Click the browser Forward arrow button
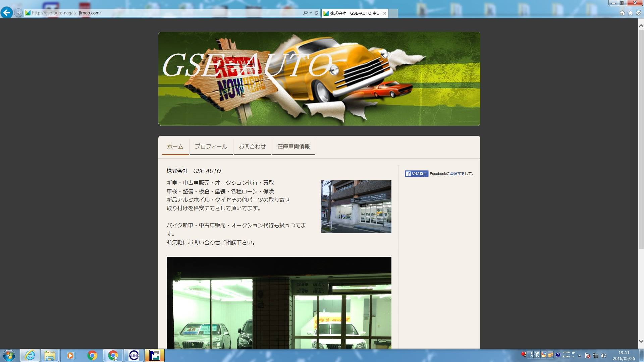This screenshot has width=644, height=362. coord(18,13)
